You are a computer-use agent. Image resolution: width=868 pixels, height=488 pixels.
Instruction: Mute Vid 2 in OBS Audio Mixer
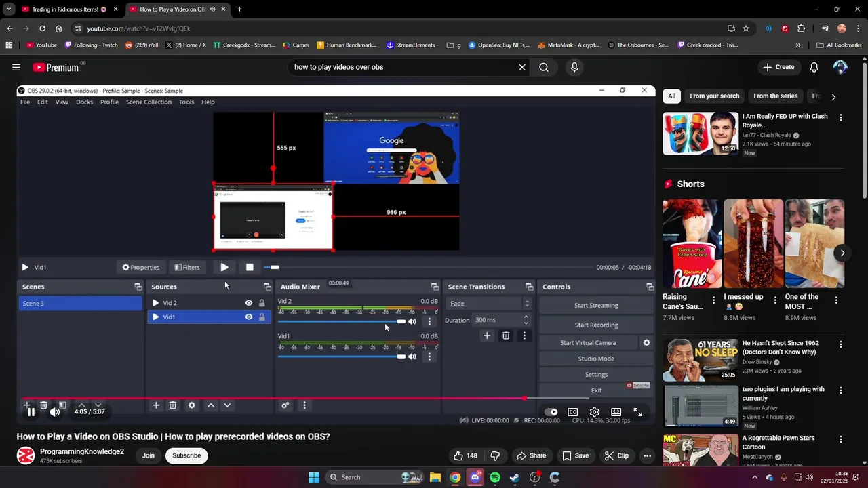[412, 321]
